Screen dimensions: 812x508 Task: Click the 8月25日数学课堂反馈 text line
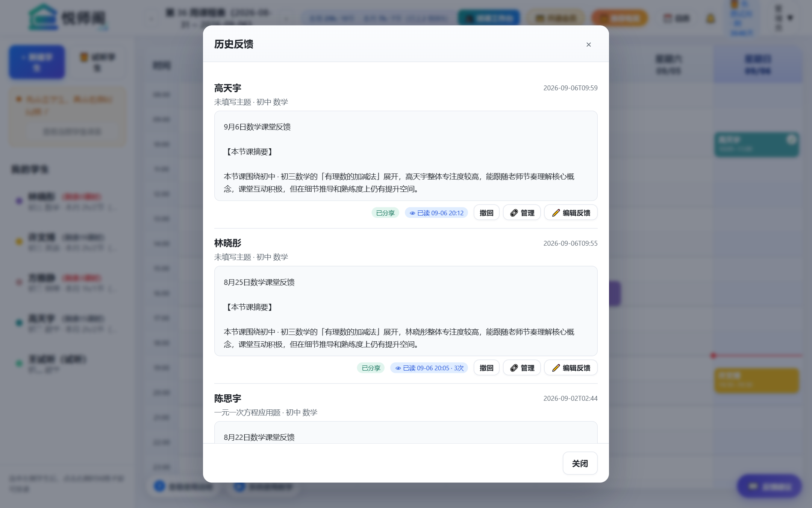(259, 282)
